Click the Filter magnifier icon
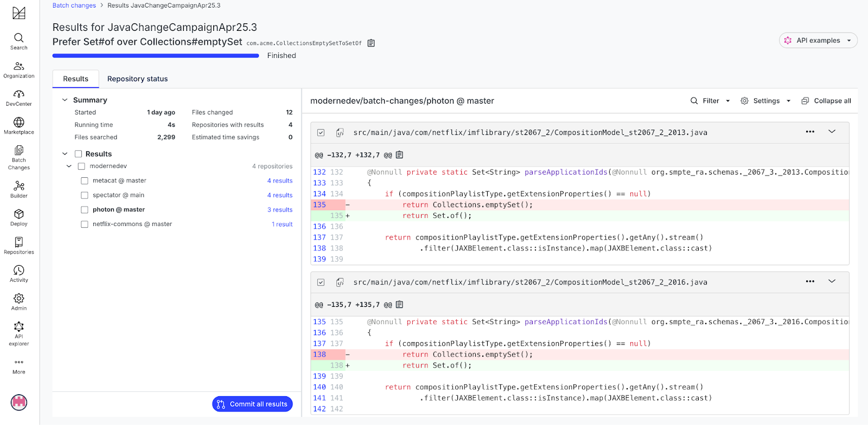Image resolution: width=868 pixels, height=425 pixels. click(x=694, y=101)
